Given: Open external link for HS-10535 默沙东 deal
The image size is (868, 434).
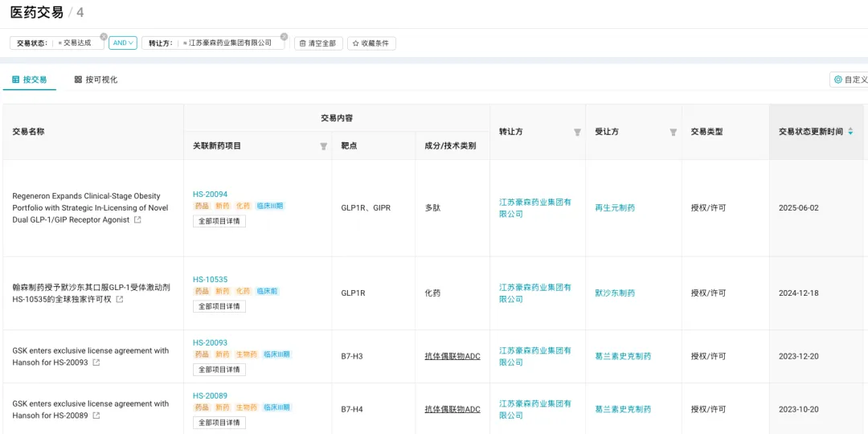Looking at the screenshot, I should point(120,300).
